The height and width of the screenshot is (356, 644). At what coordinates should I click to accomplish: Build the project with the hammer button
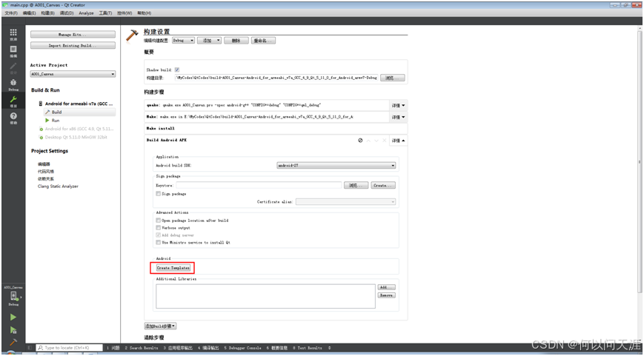click(x=13, y=342)
